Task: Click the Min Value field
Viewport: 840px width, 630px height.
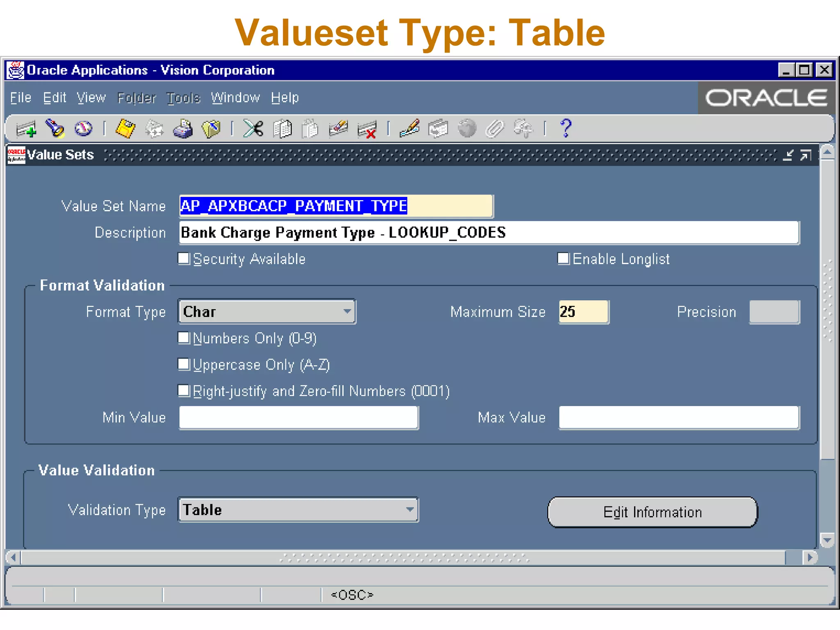Action: click(299, 418)
